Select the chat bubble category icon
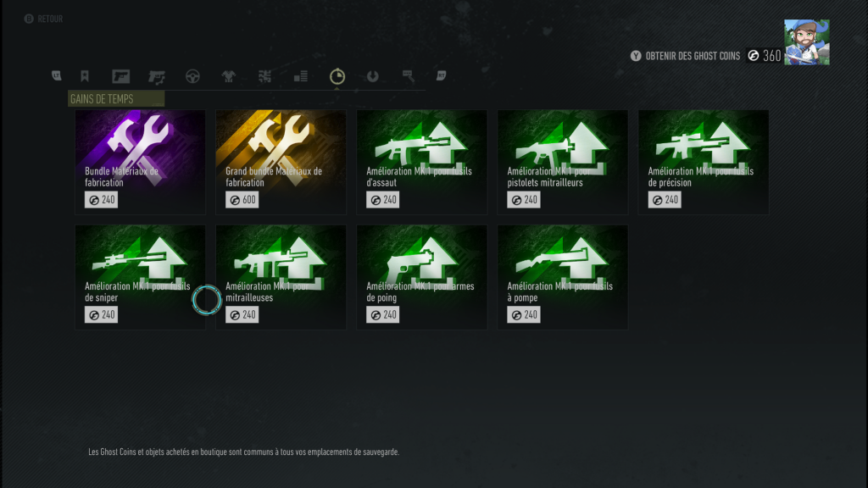 [408, 75]
